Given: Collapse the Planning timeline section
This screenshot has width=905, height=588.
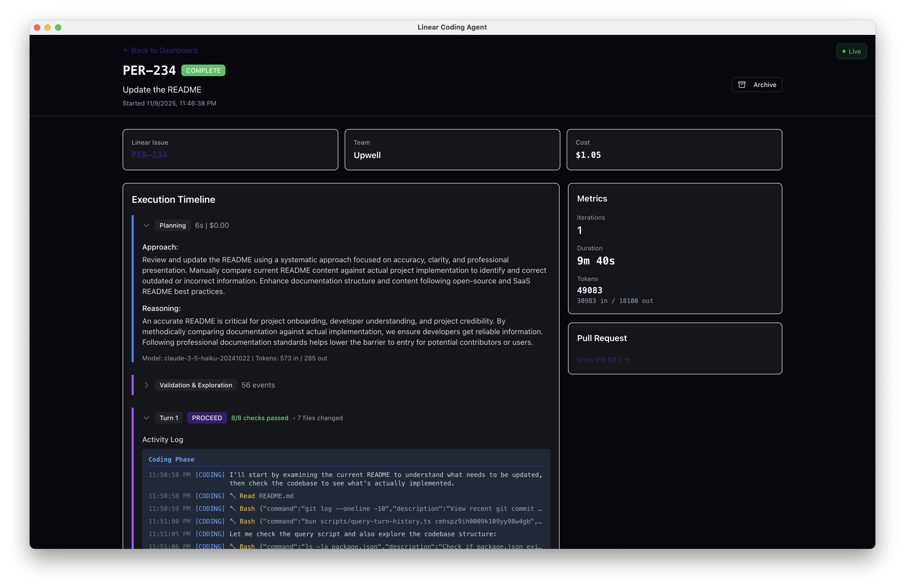Looking at the screenshot, I should [x=146, y=225].
